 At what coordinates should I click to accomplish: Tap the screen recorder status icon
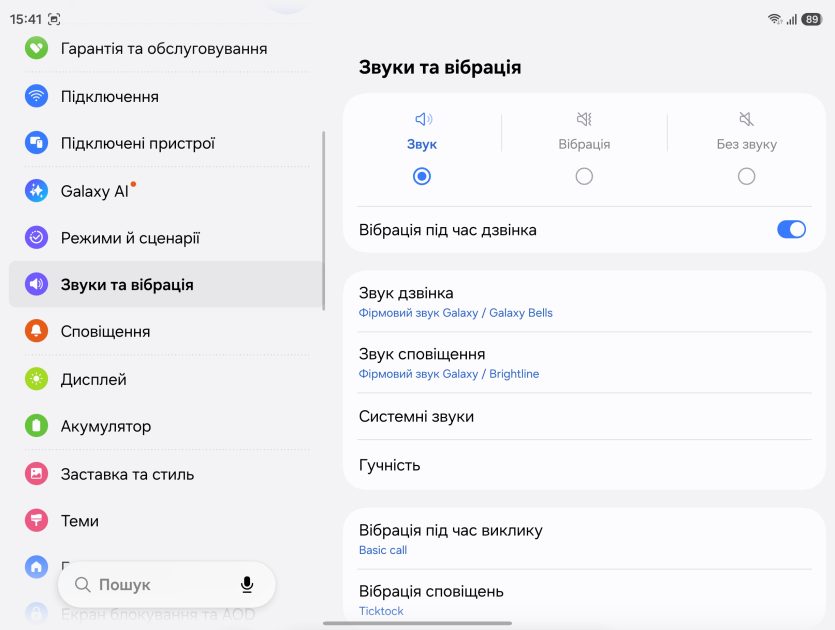(x=54, y=19)
